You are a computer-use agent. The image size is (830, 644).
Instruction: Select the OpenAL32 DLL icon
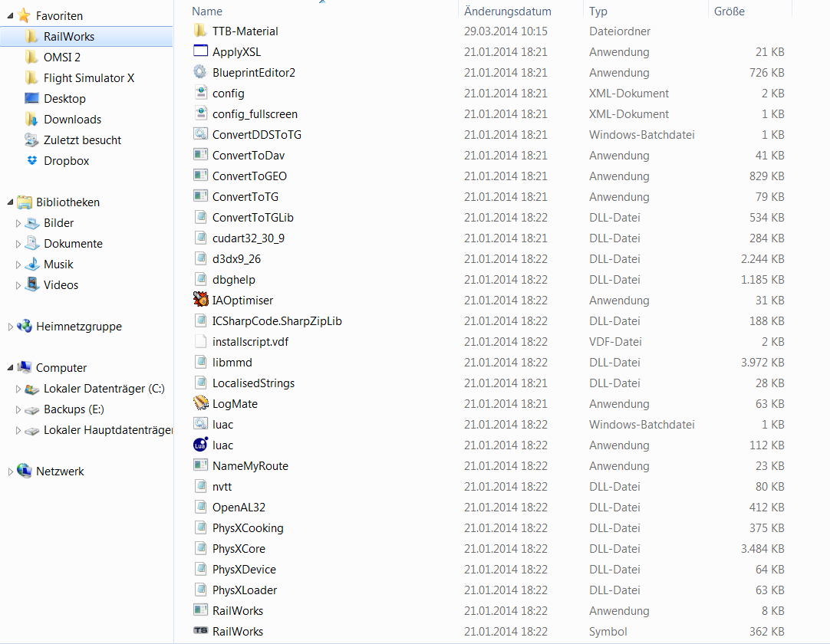[x=200, y=507]
